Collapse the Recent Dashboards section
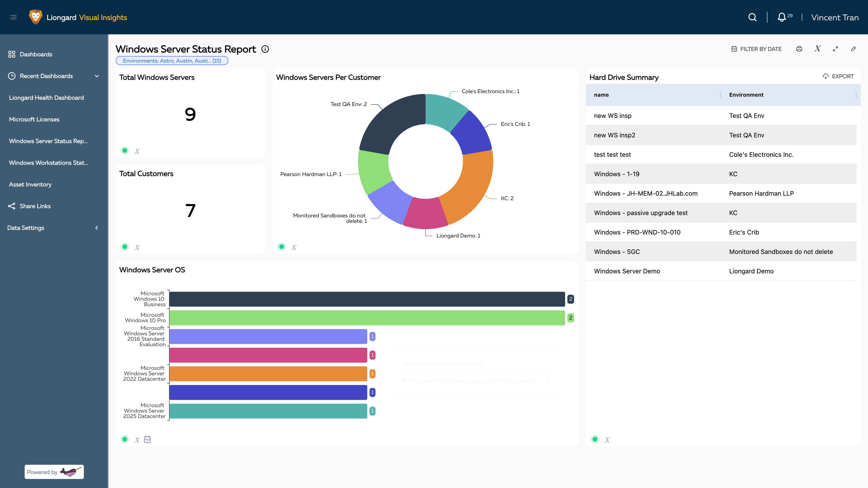This screenshot has width=868, height=488. pyautogui.click(x=97, y=76)
